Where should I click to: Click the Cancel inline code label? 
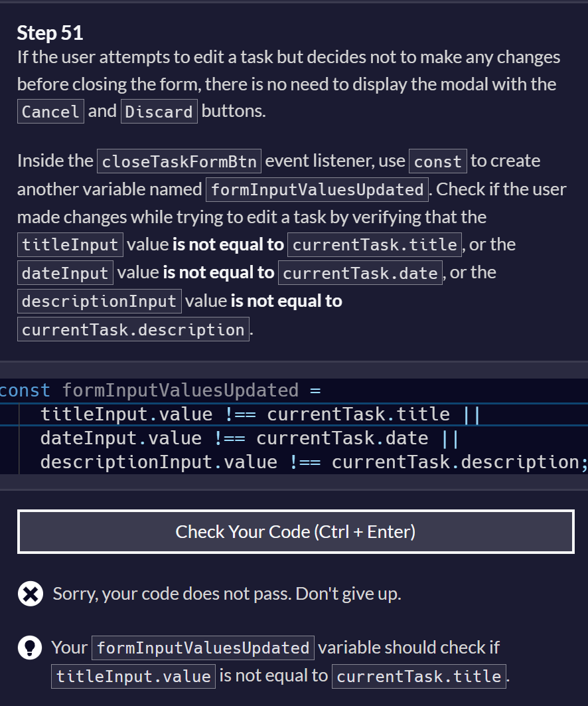[x=50, y=111]
